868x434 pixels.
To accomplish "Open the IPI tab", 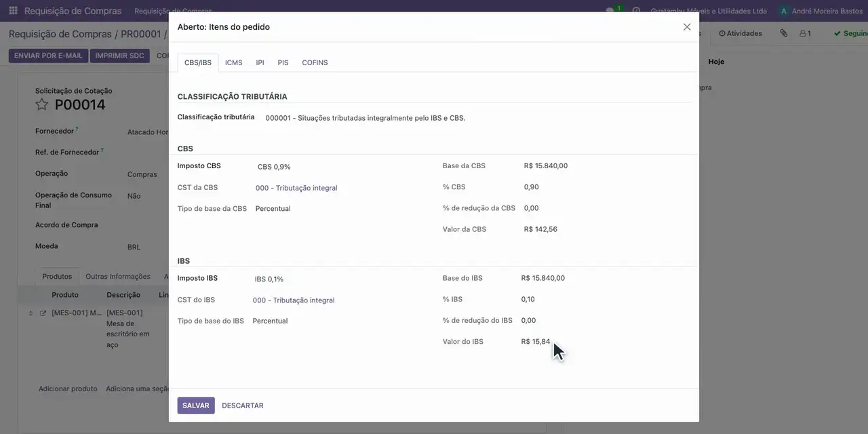I will pos(260,62).
